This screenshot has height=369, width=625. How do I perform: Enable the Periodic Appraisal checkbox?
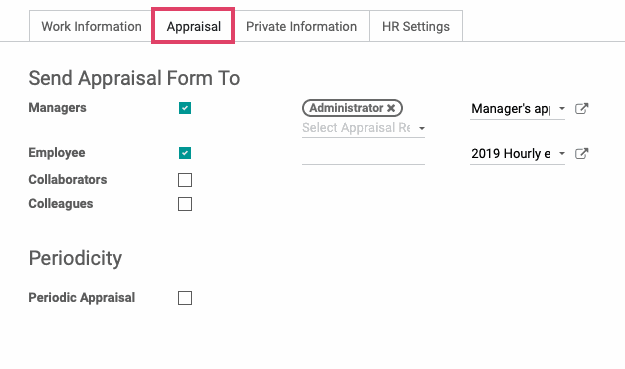[185, 298]
